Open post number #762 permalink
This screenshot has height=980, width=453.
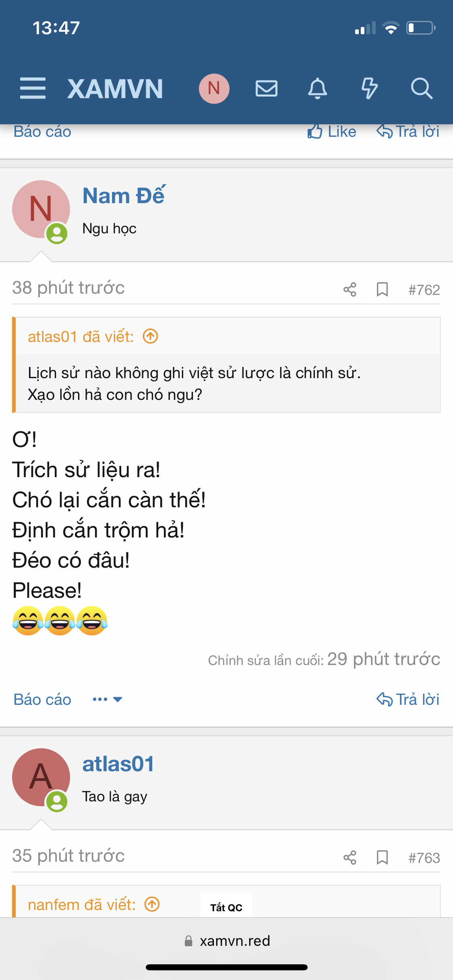pos(424,290)
